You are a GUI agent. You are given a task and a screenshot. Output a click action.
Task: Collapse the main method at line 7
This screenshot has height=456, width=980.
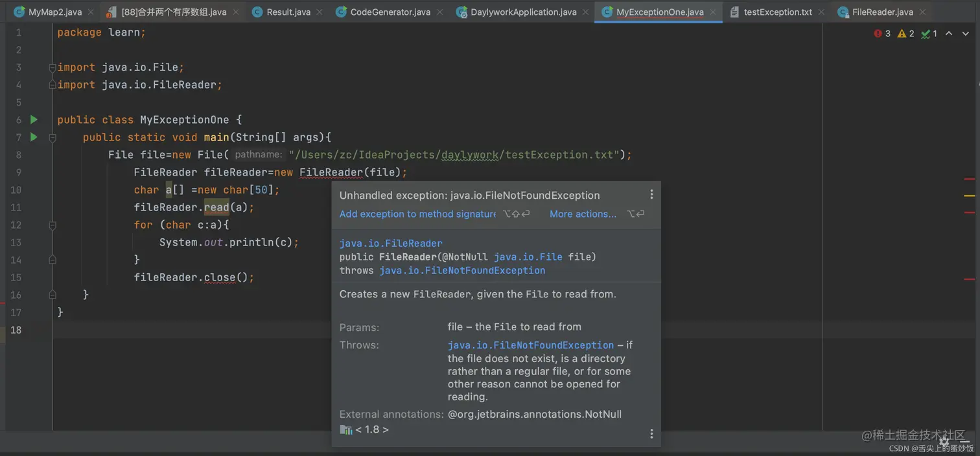point(52,137)
